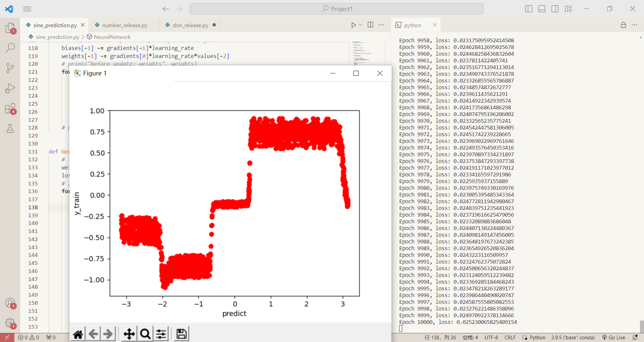
Task: Toggle the secondary side bar layout
Action: [x=555, y=9]
